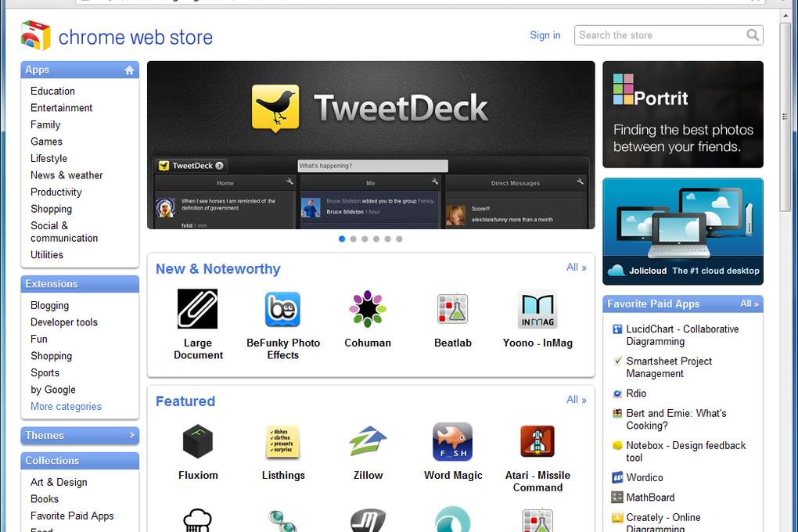The image size is (798, 532).
Task: Select the sixth carousel dot
Action: coord(399,239)
